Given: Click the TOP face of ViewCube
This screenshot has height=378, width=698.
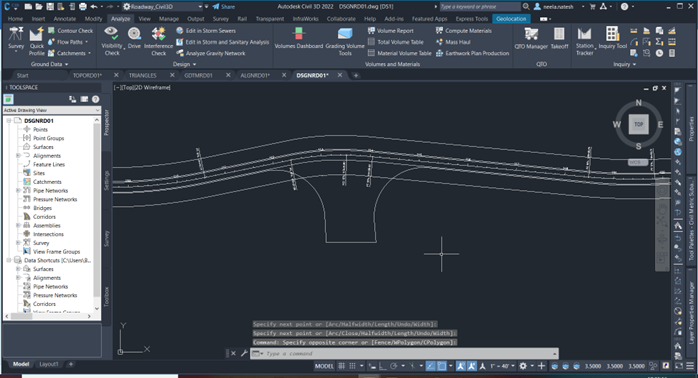Looking at the screenshot, I should click(638, 124).
